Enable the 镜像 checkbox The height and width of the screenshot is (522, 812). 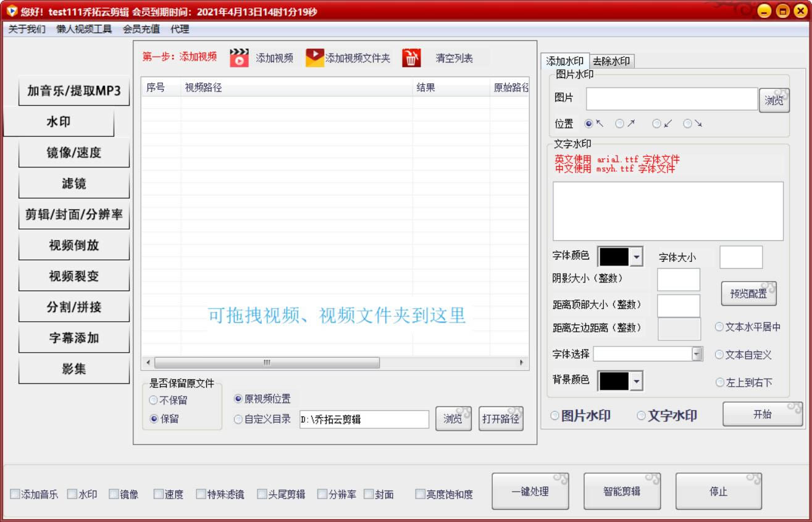pos(114,494)
